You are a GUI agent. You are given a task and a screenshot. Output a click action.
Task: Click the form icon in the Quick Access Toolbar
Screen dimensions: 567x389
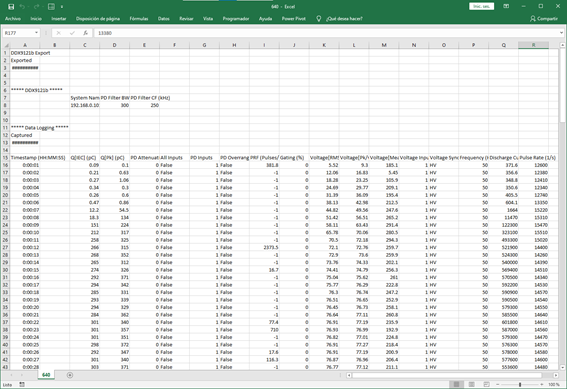pos(51,7)
